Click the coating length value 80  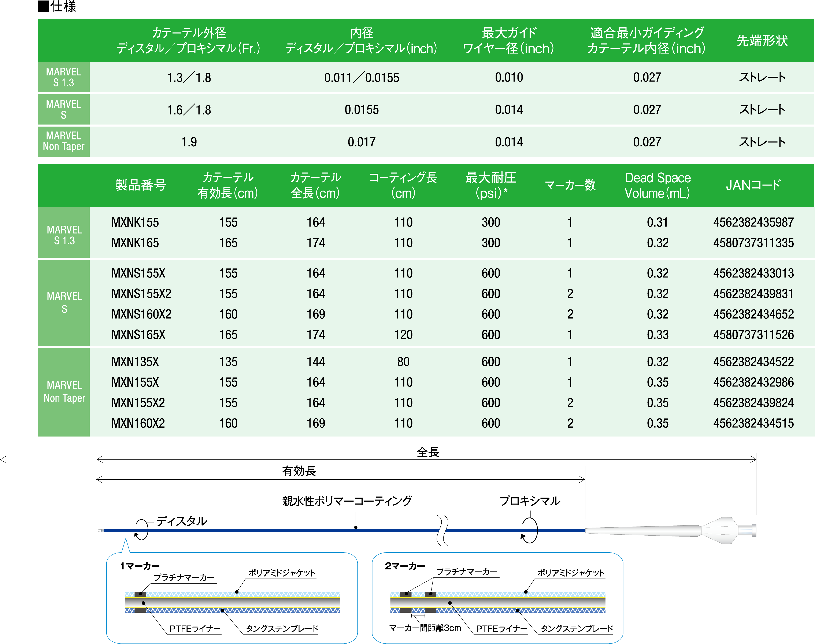(403, 362)
